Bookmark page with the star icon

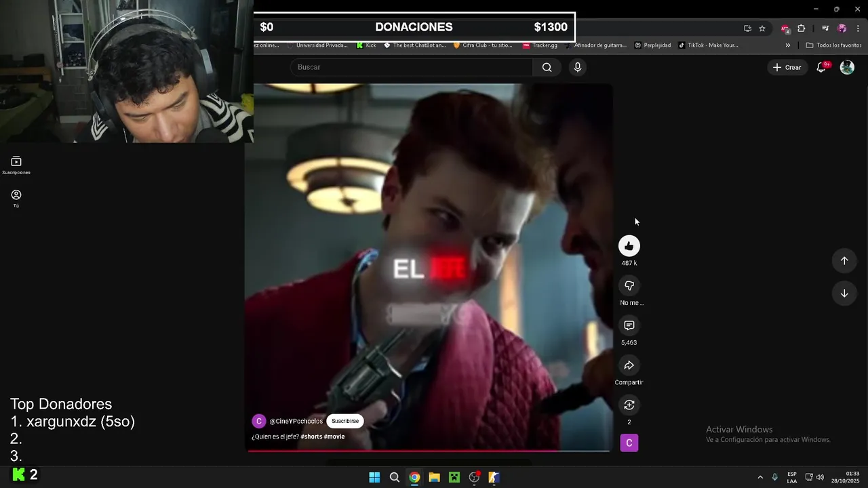(x=762, y=28)
